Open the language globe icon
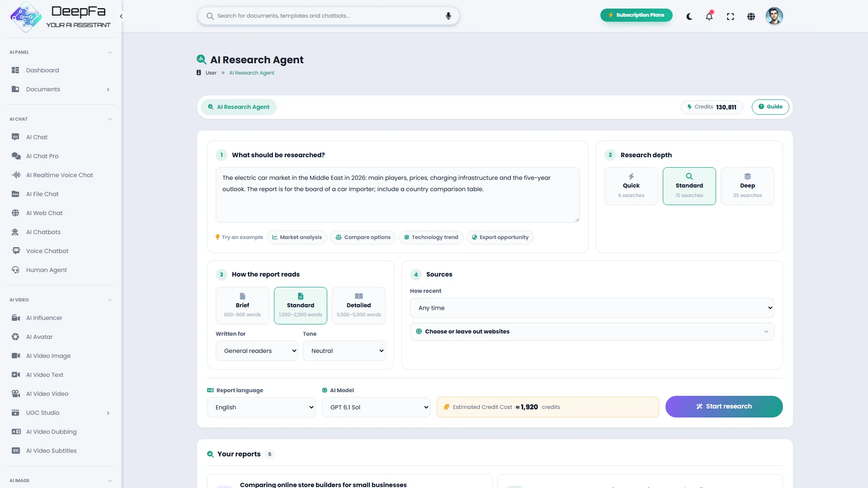 [751, 17]
